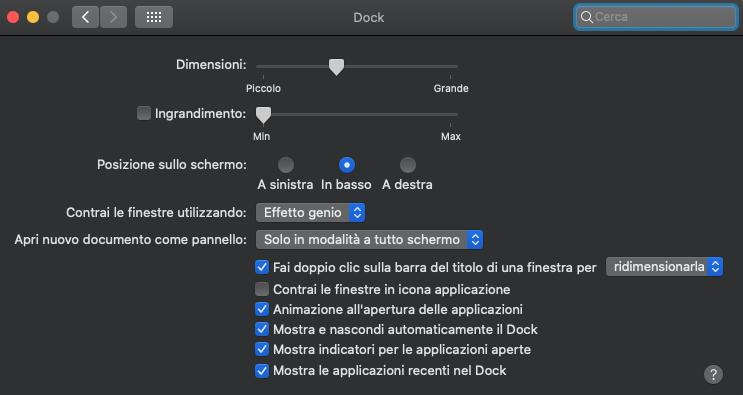Viewport: 743px width, 395px height.
Task: Click the magnifier icon in search field
Action: (x=586, y=17)
